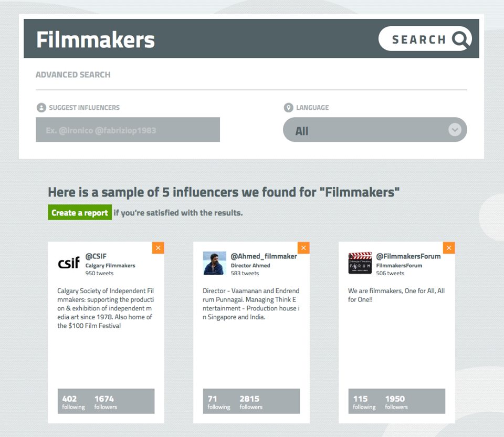Click the Suggest Influencers person icon
The width and height of the screenshot is (504, 437).
[x=41, y=108]
